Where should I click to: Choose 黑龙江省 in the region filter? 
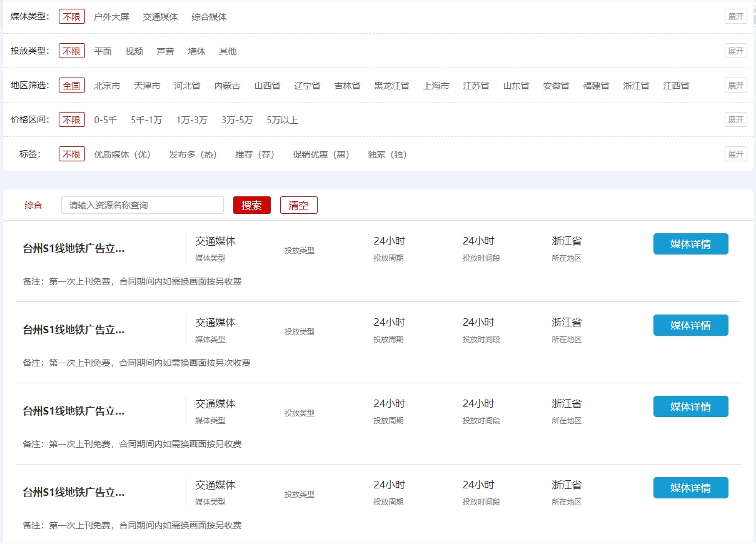tap(391, 86)
